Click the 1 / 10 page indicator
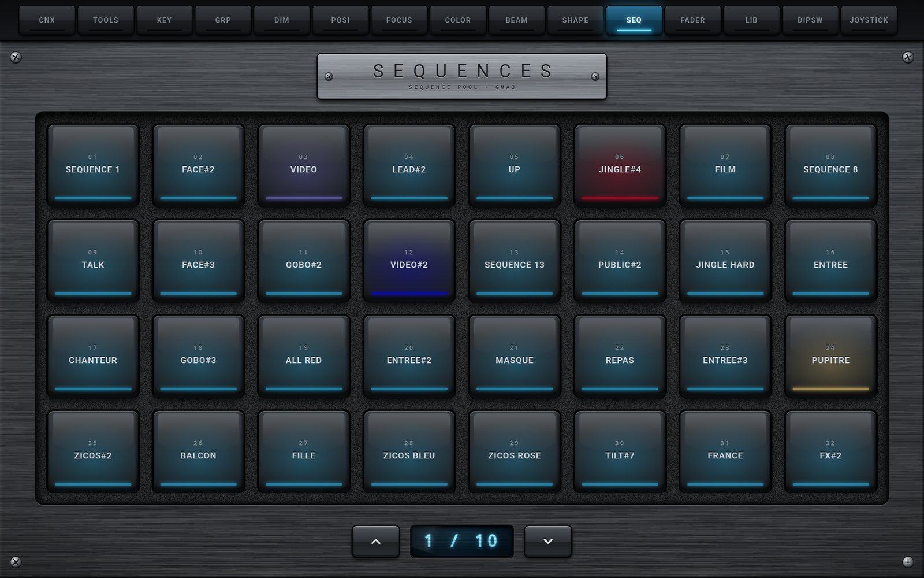924x578 pixels. (462, 542)
